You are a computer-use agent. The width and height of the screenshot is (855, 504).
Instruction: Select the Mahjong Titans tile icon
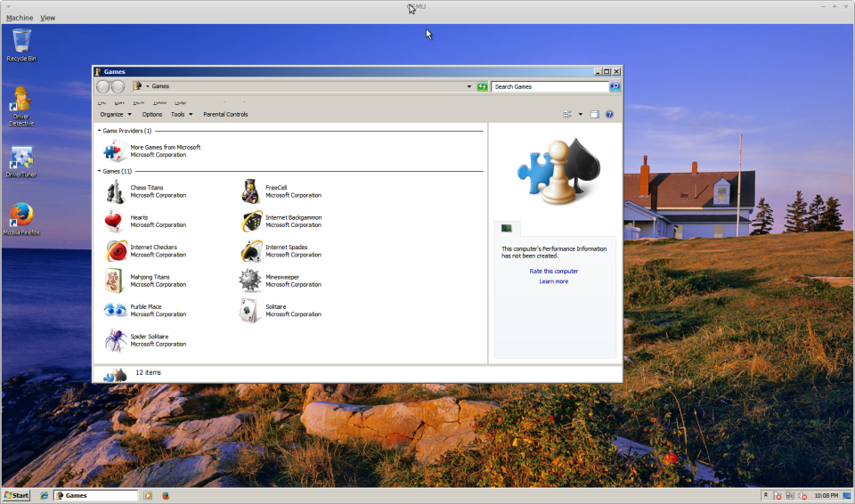pos(115,280)
